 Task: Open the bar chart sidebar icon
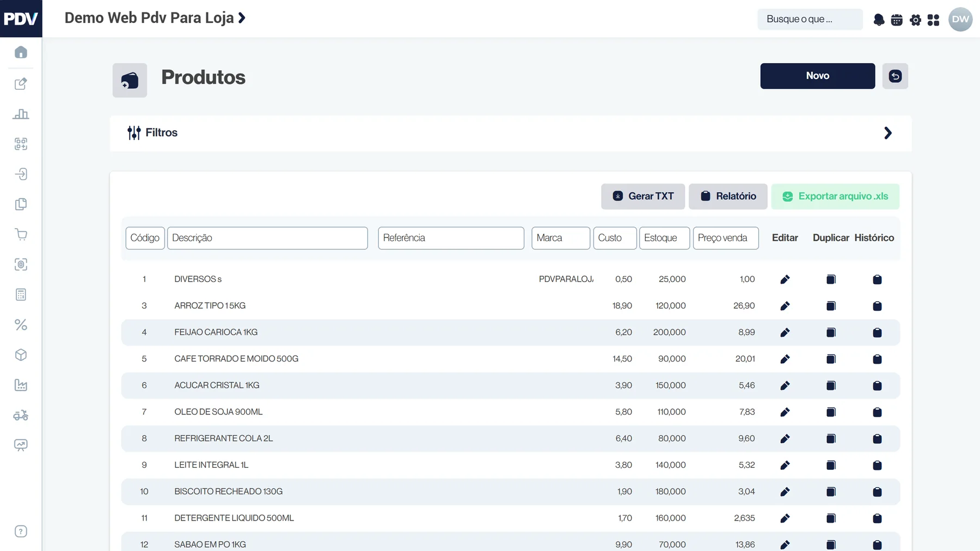pos(21,114)
